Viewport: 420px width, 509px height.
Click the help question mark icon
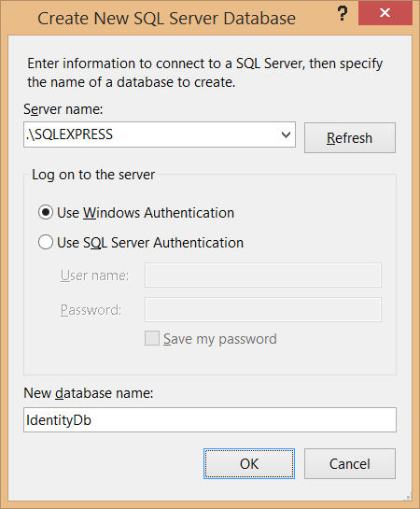[x=343, y=14]
